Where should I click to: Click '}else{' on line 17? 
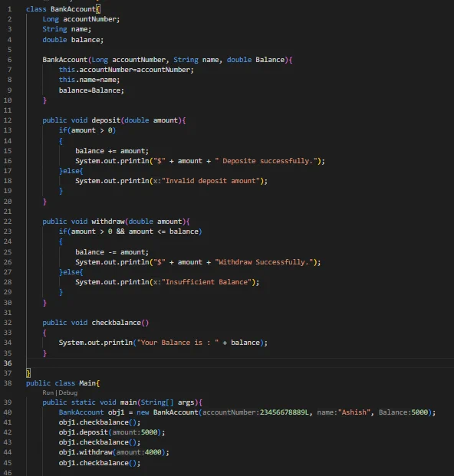pyautogui.click(x=71, y=171)
